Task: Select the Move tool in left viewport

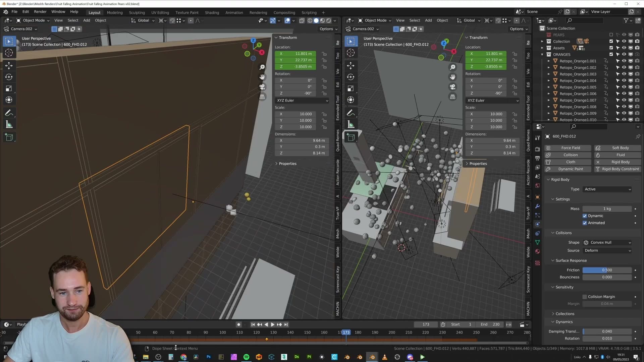Action: click(x=9, y=65)
